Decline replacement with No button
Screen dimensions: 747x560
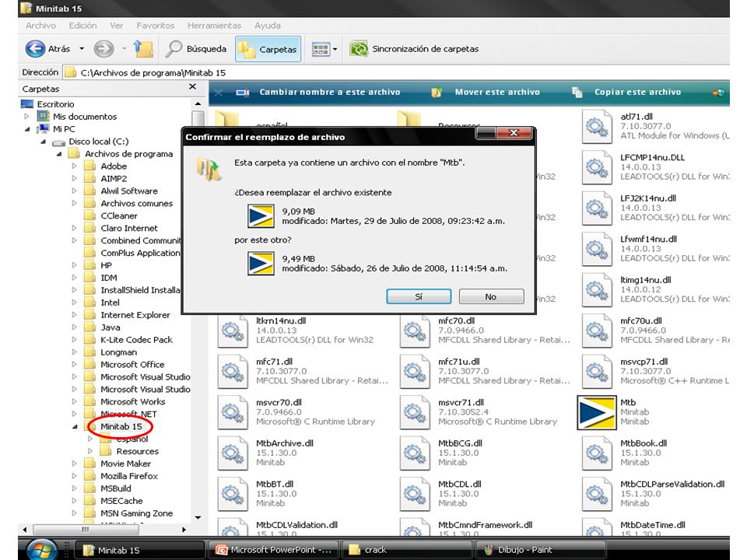click(x=491, y=296)
